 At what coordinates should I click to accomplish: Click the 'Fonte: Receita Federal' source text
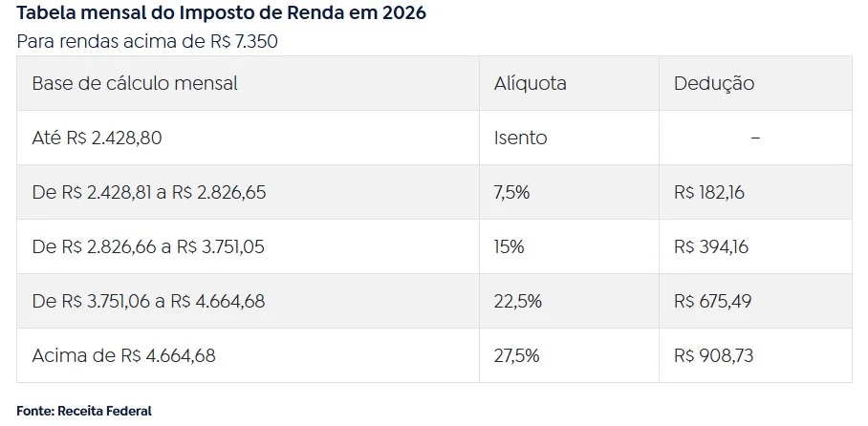tap(84, 410)
